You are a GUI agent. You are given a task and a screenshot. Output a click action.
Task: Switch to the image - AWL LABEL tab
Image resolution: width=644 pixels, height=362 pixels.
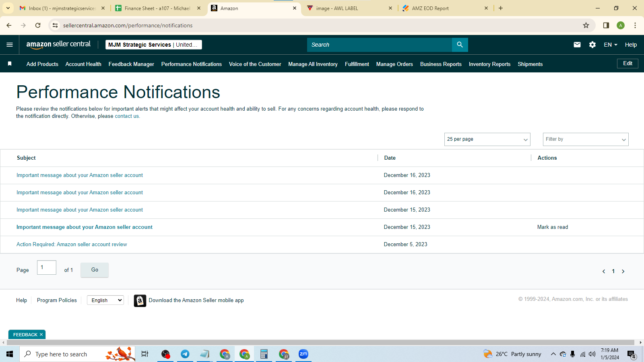pyautogui.click(x=349, y=8)
